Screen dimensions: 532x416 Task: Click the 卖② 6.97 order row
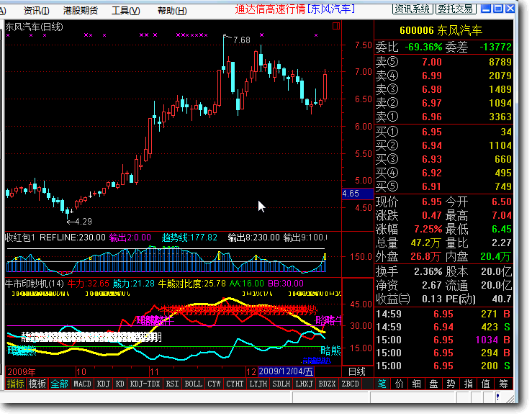(443, 103)
